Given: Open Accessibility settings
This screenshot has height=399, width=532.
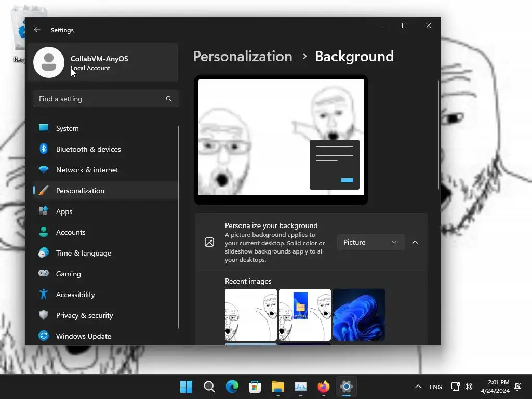Looking at the screenshot, I should 105,295.
